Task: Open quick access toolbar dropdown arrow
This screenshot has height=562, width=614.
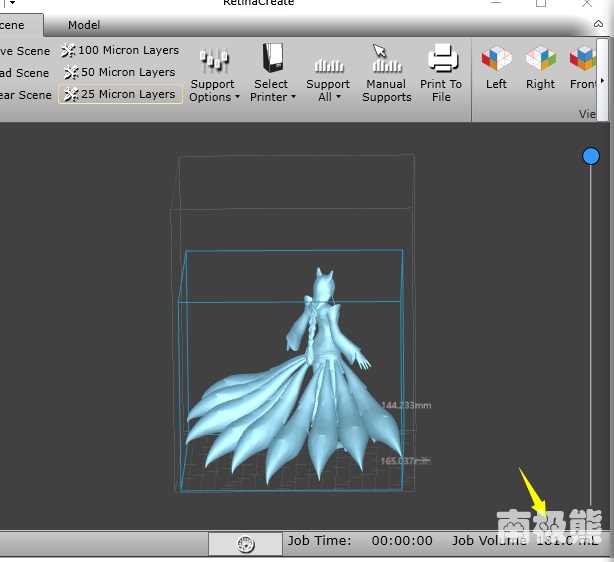Action: click(x=12, y=3)
